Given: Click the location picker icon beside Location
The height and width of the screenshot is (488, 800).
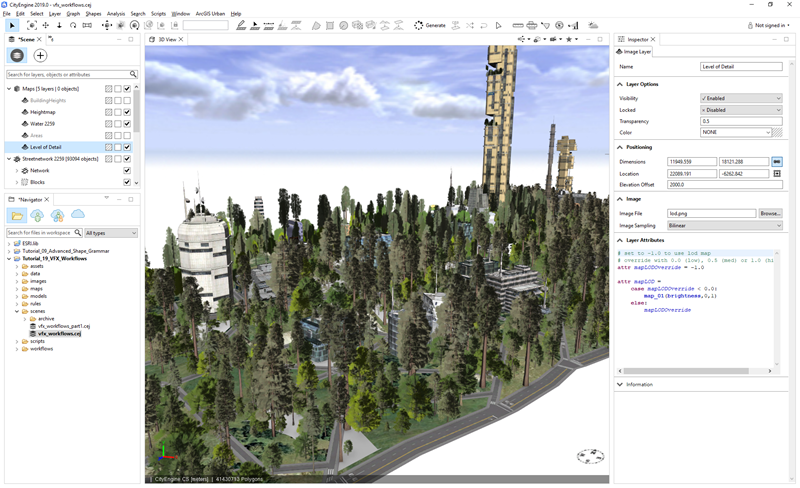Looking at the screenshot, I should point(777,174).
